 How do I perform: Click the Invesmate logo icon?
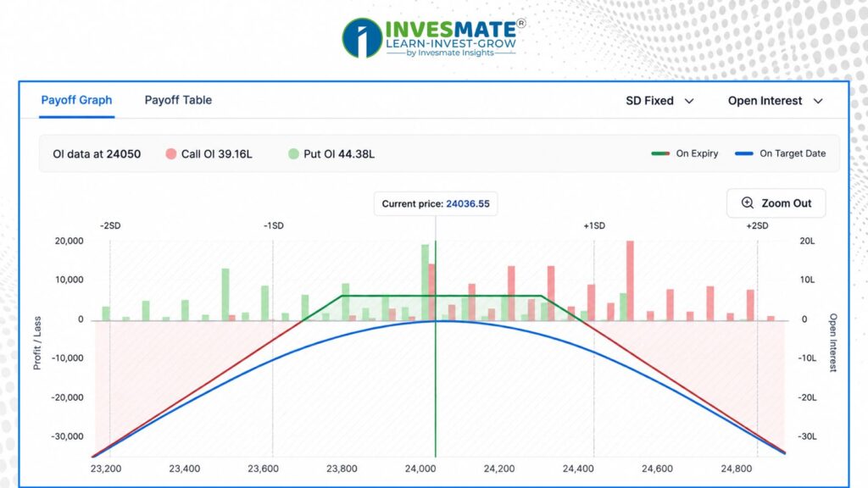pos(362,37)
